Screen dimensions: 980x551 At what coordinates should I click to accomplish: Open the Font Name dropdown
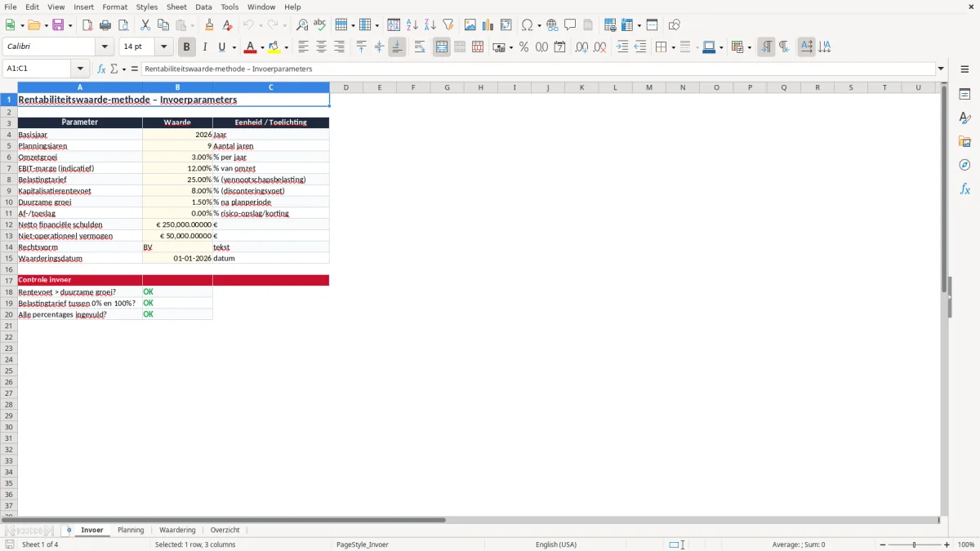(105, 47)
